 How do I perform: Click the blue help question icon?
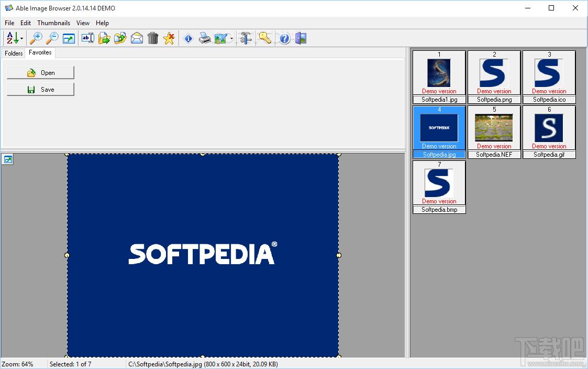285,38
